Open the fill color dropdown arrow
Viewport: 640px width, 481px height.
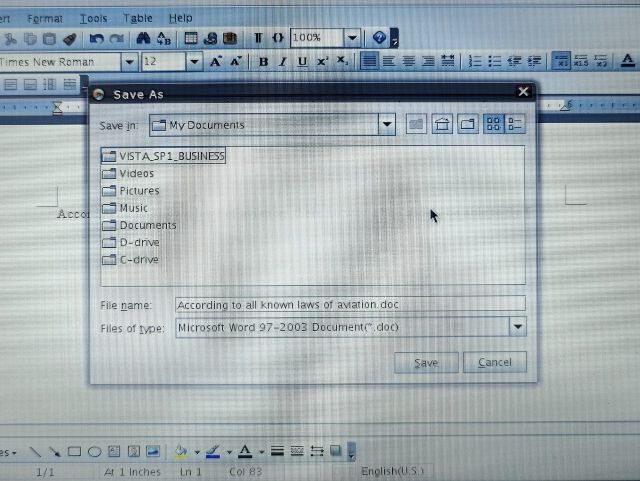pyautogui.click(x=197, y=452)
